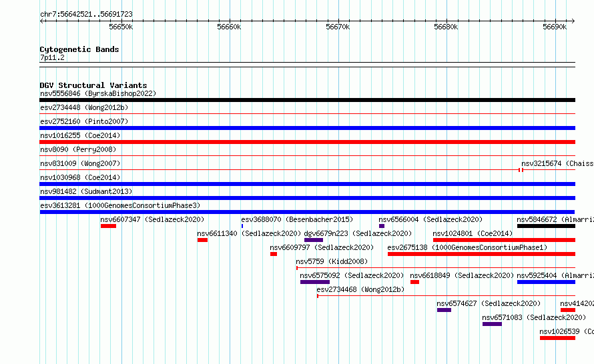This screenshot has height=364, width=594.
Task: Click the short red bar under nsv6607347
Action: click(x=108, y=226)
